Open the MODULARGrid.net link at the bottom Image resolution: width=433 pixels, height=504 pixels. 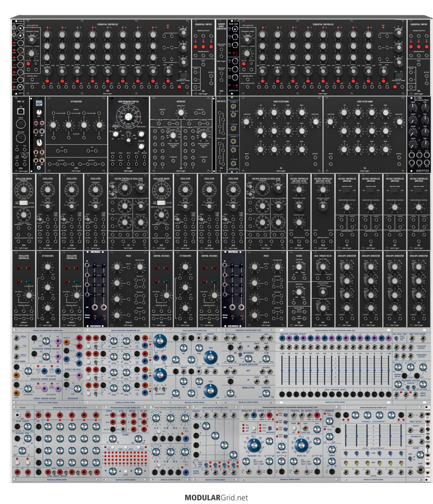click(x=216, y=498)
